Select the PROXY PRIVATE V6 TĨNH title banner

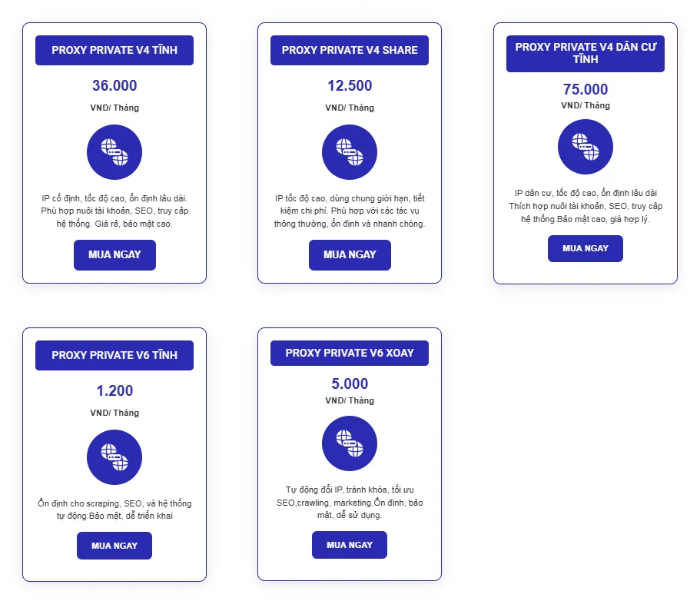pos(114,355)
